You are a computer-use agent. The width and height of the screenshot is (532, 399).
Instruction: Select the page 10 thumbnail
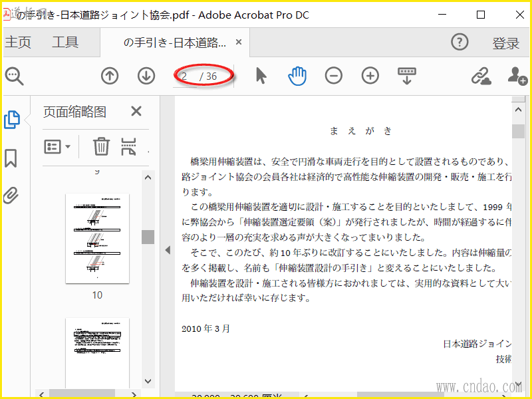[97, 238]
